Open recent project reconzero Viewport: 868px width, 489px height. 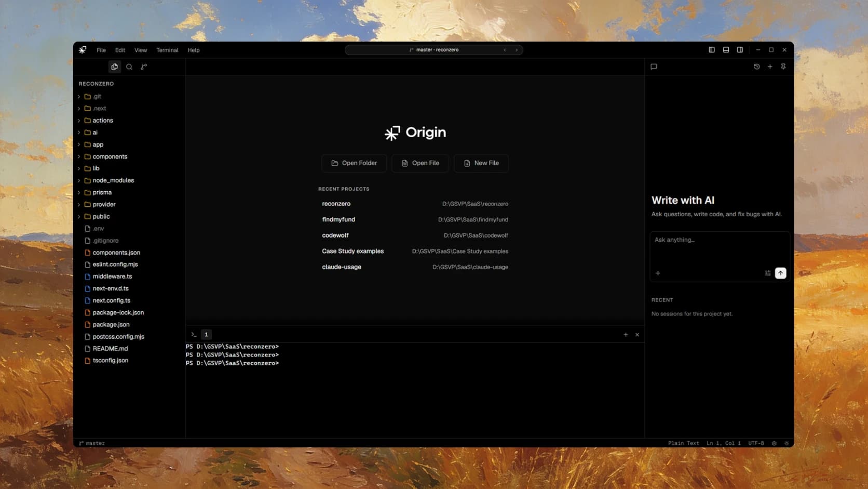click(x=415, y=204)
